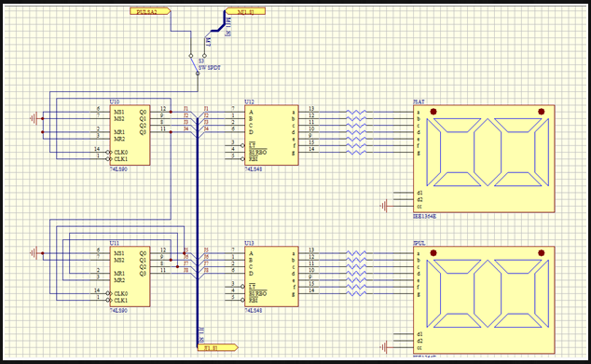591x364 pixels.
Task: Click the CLK1 pin on U11
Action: pyautogui.click(x=120, y=301)
